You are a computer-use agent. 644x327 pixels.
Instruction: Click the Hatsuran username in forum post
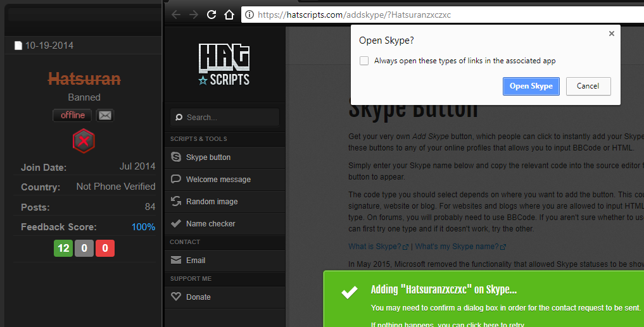coord(84,78)
